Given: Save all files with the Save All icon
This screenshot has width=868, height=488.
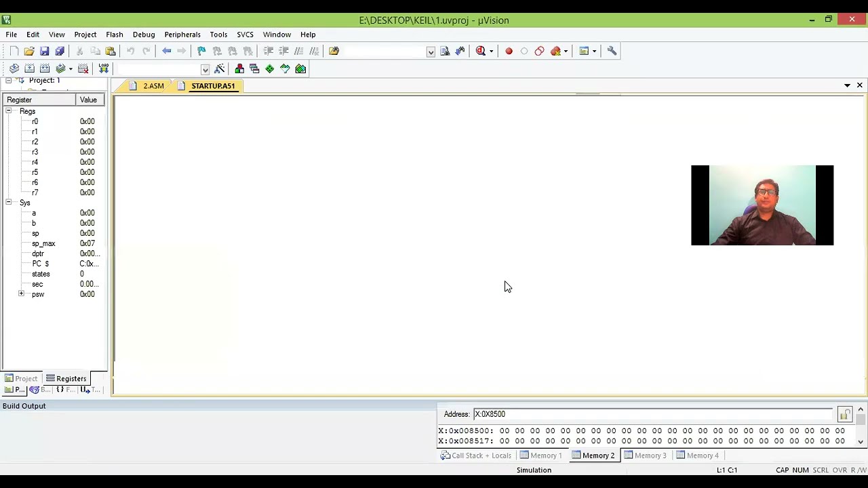Looking at the screenshot, I should click(60, 51).
